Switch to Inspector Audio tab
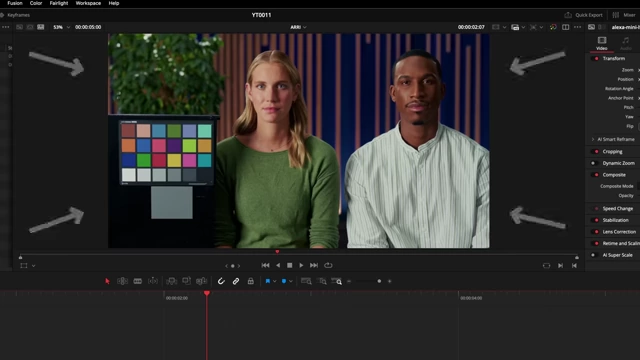The height and width of the screenshot is (360, 640). [625, 43]
